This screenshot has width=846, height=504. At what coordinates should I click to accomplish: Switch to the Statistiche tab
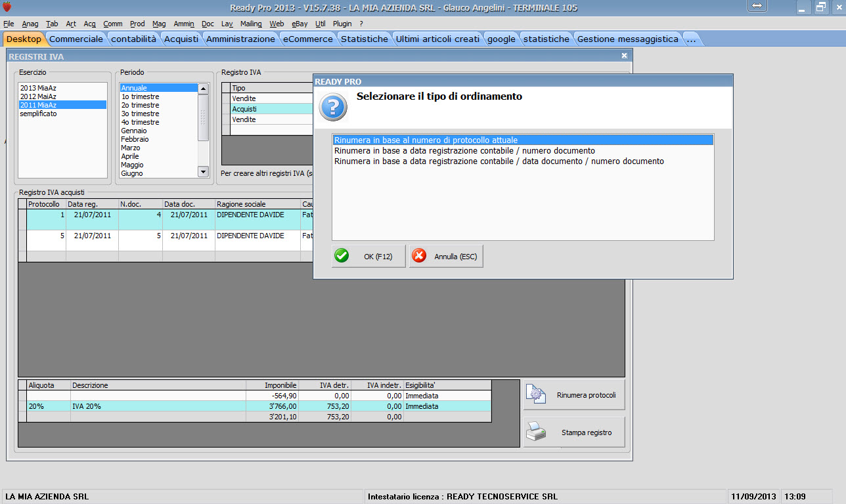coord(365,39)
